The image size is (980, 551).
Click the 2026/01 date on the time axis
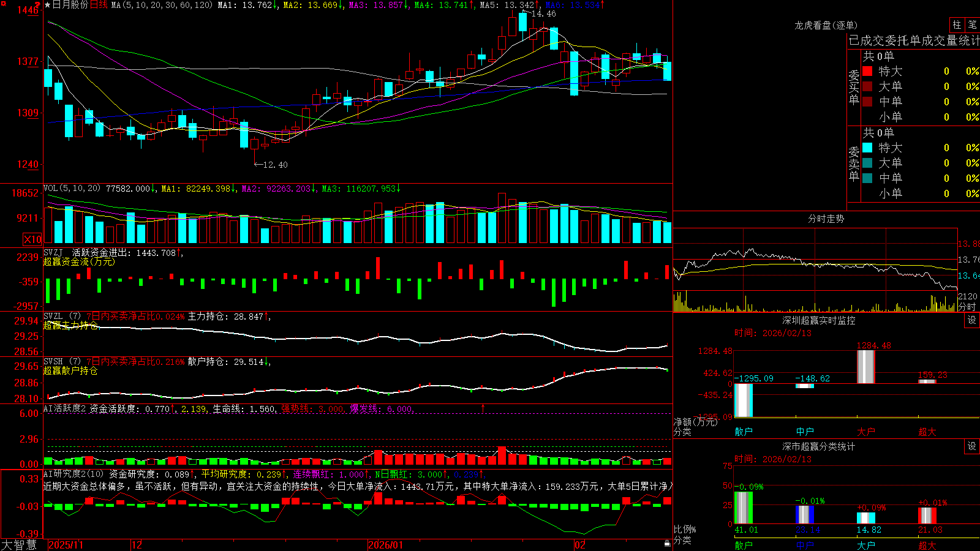pos(385,545)
